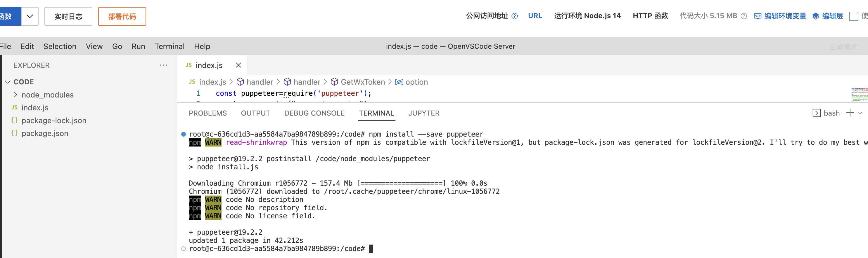Screen dimensions: 868x258
Task: Open the dropdown arrow next to 函数 button
Action: (x=30, y=16)
